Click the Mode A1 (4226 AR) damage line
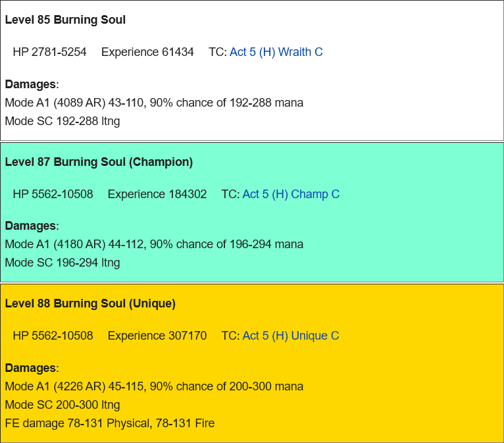The image size is (504, 443). tap(154, 386)
